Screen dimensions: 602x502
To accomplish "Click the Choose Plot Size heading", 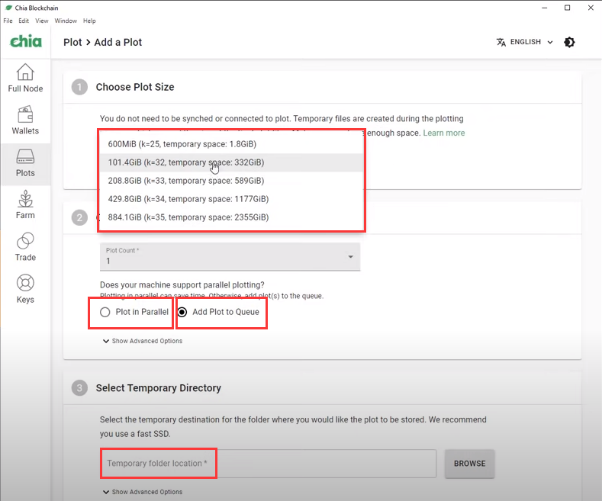I will 135,87.
